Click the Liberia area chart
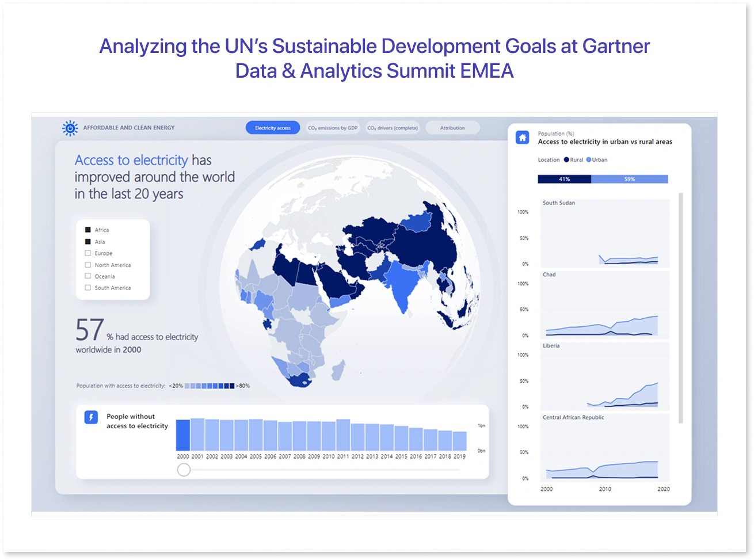 605,376
